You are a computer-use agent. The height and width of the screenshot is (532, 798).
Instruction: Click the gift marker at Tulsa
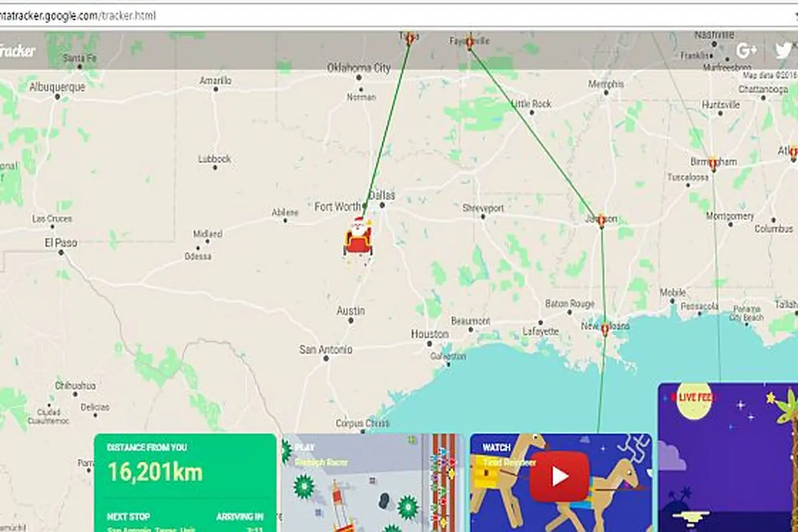point(410,39)
